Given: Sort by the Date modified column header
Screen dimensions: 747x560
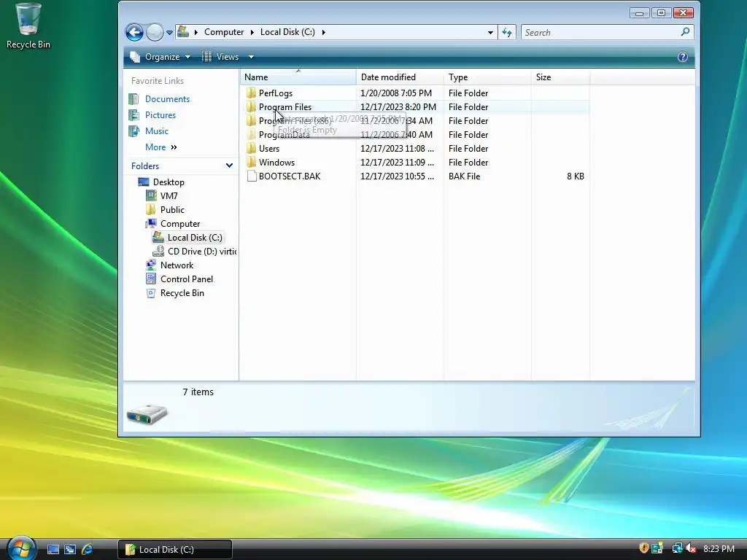Looking at the screenshot, I should pos(400,77).
